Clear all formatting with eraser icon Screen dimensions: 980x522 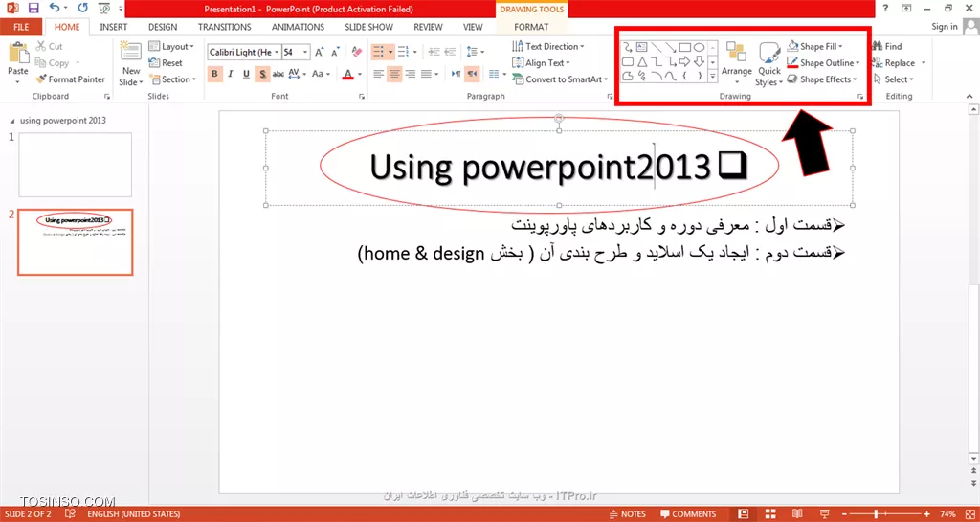357,52
